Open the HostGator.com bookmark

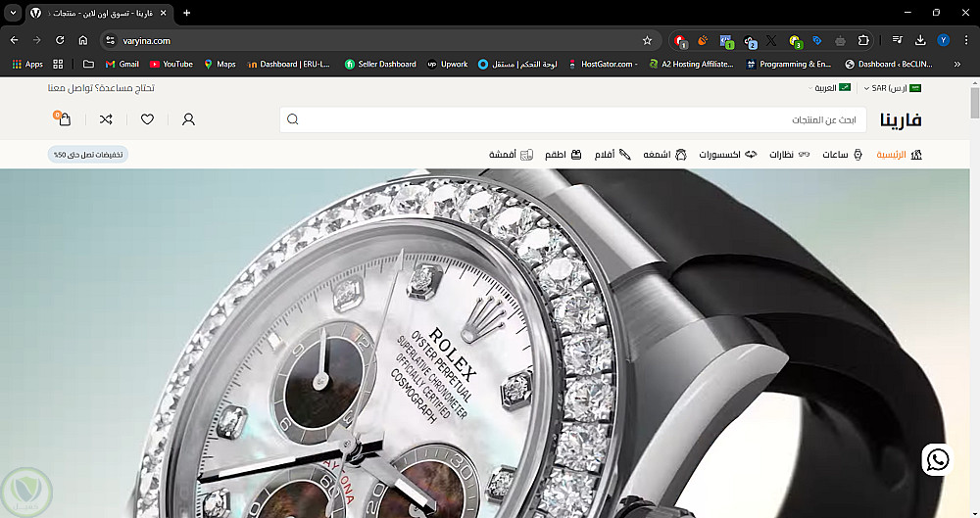pos(603,64)
